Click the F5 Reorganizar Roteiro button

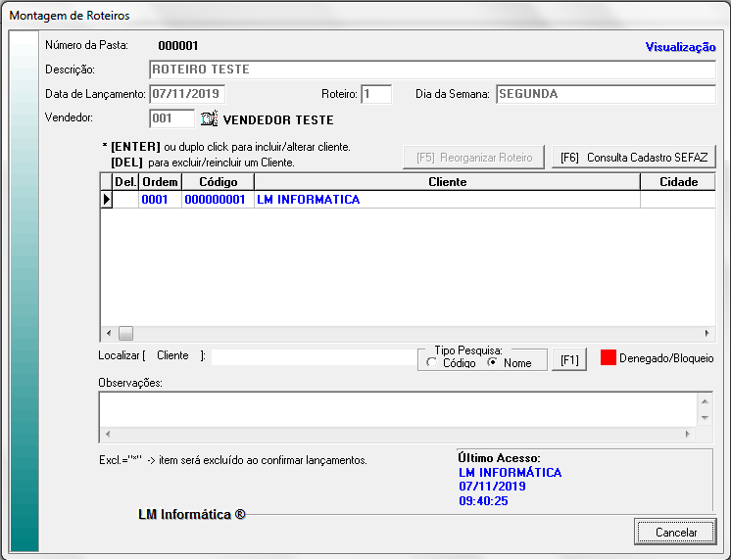tap(473, 157)
